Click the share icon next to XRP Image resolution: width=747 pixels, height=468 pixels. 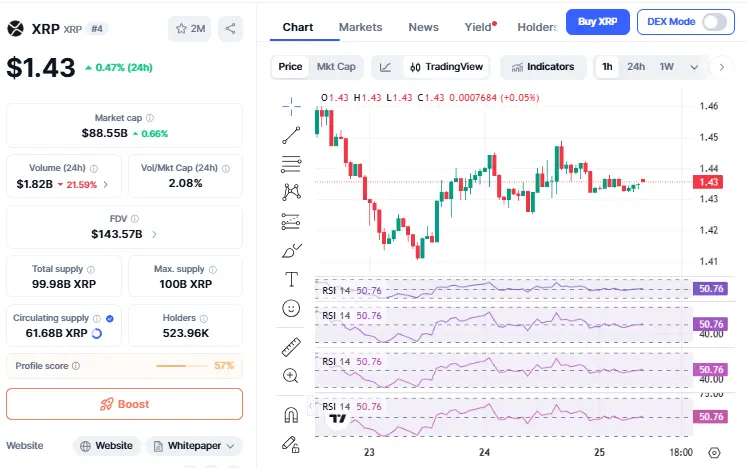click(x=230, y=29)
